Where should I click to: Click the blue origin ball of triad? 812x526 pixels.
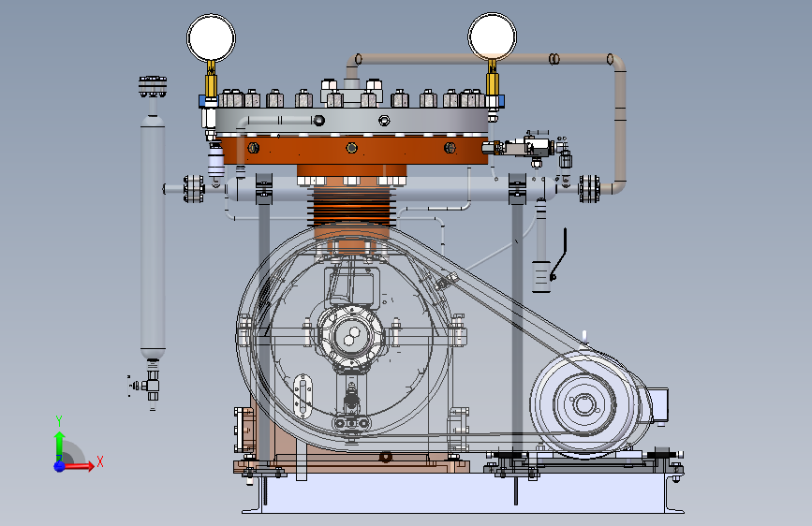coord(59,466)
